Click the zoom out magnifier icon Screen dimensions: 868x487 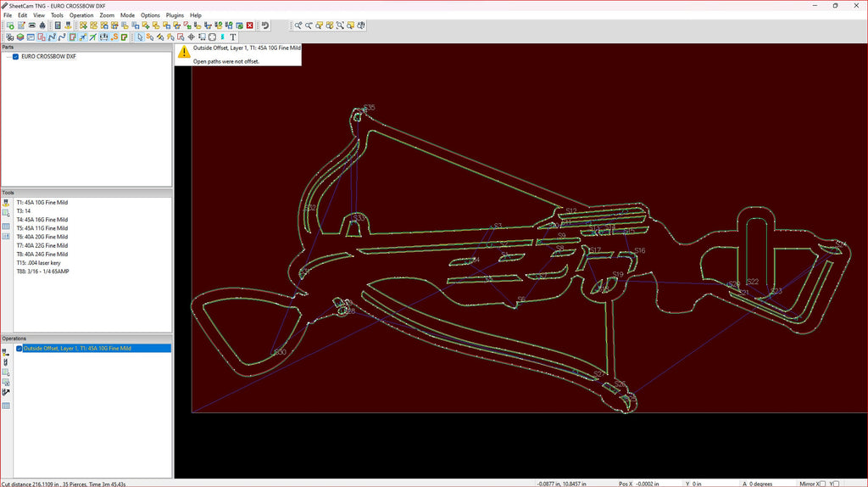[x=309, y=25]
